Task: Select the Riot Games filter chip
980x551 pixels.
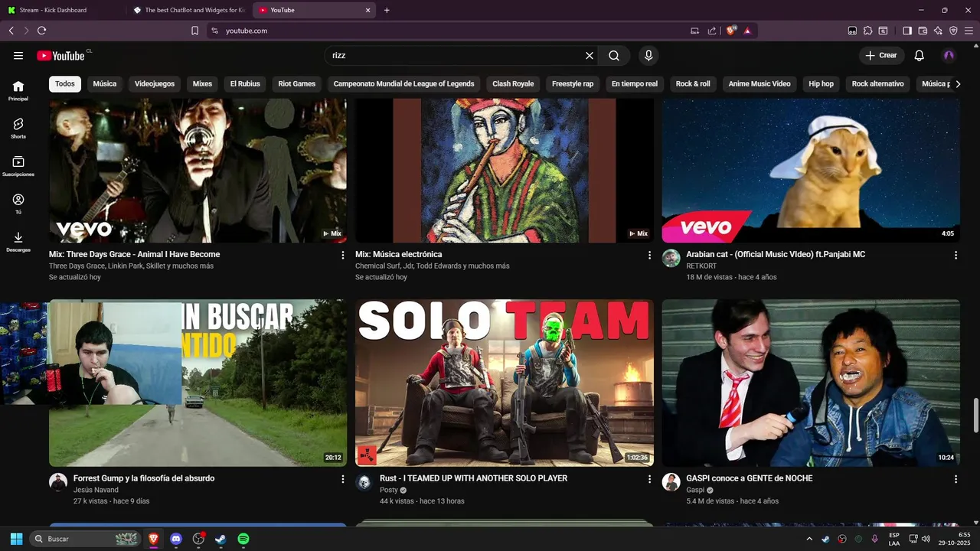Action: coord(297,84)
